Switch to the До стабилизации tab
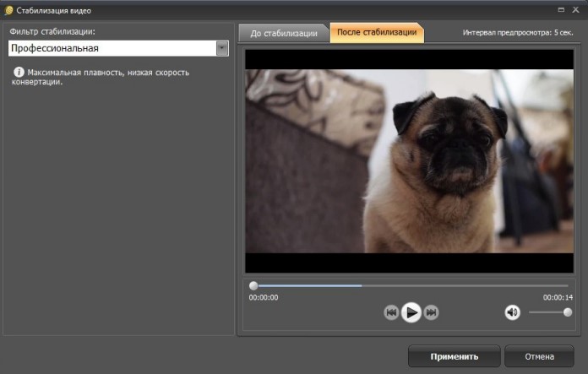Screen dimensions: 588x374 [x=284, y=33]
